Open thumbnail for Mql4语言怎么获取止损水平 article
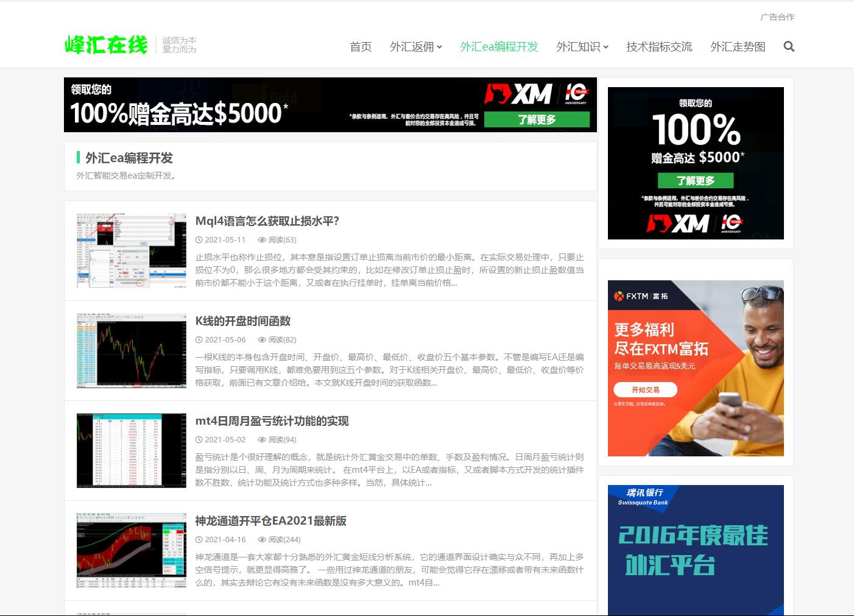This screenshot has height=616, width=854. click(x=132, y=250)
